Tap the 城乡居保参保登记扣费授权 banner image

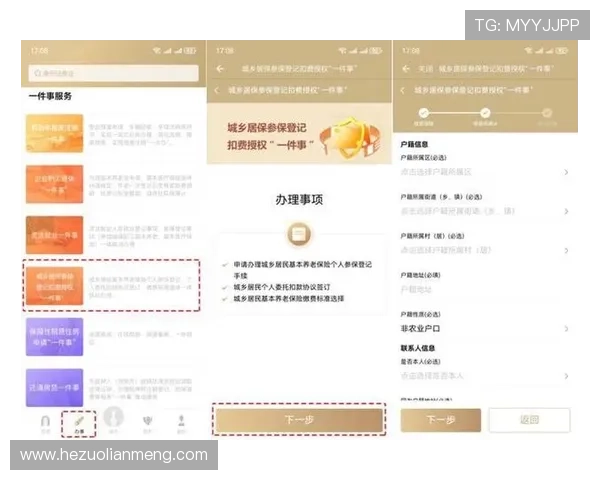299,134
